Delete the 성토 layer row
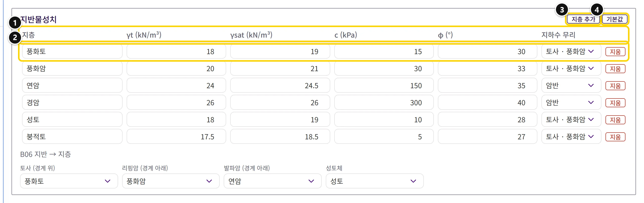Image resolution: width=644 pixels, height=203 pixels. 615,120
